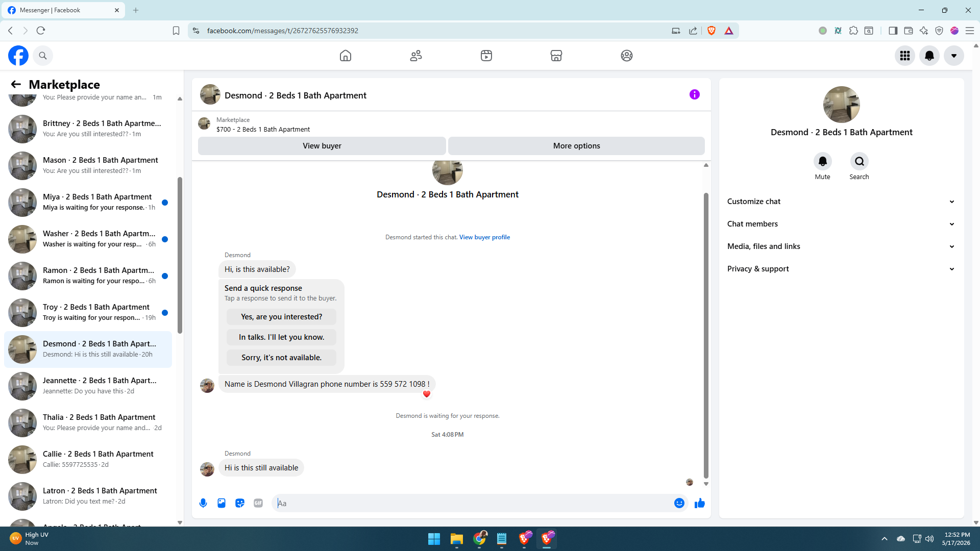Open the Video/Reels icon in top navigation
Viewport: 980px width, 551px height.
pos(486,56)
